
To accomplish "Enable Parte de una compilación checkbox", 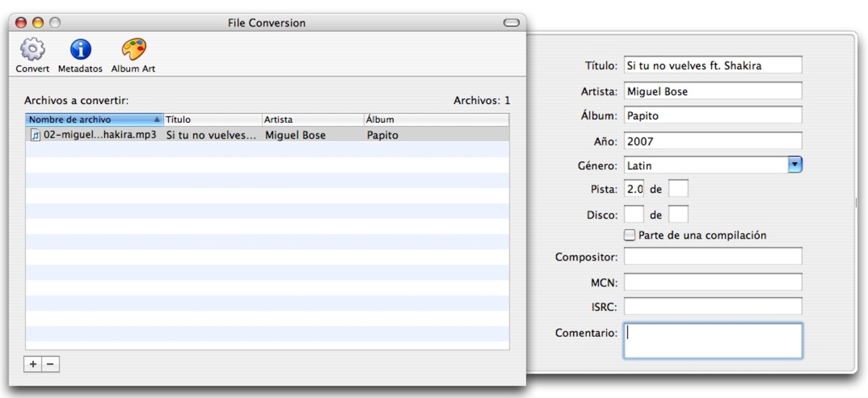I will pyautogui.click(x=630, y=235).
